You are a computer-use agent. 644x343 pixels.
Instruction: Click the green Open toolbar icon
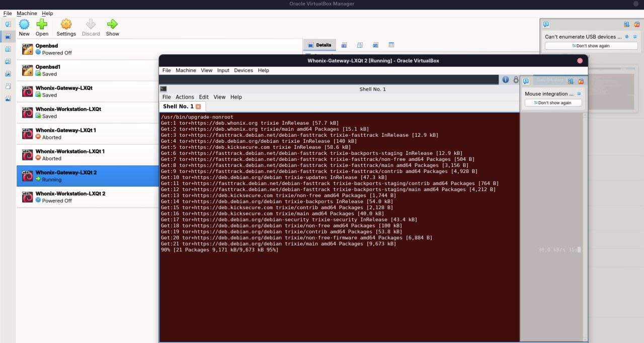42,24
